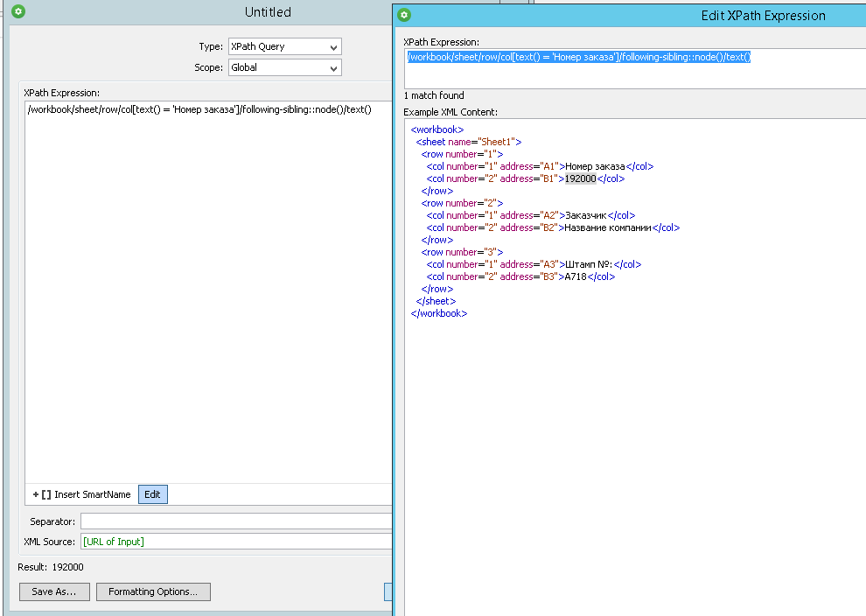This screenshot has width=866, height=616.
Task: Open Formatting Options...
Action: click(x=153, y=591)
